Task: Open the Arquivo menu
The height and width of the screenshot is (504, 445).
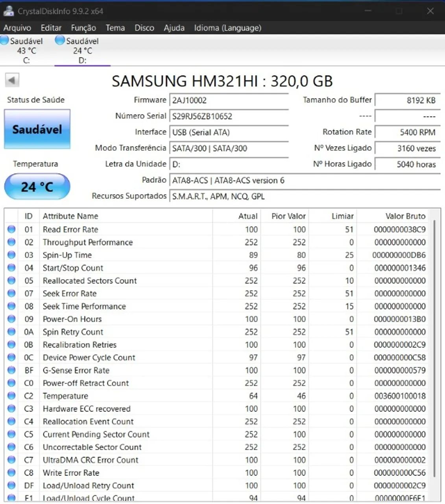Action: coord(17,28)
